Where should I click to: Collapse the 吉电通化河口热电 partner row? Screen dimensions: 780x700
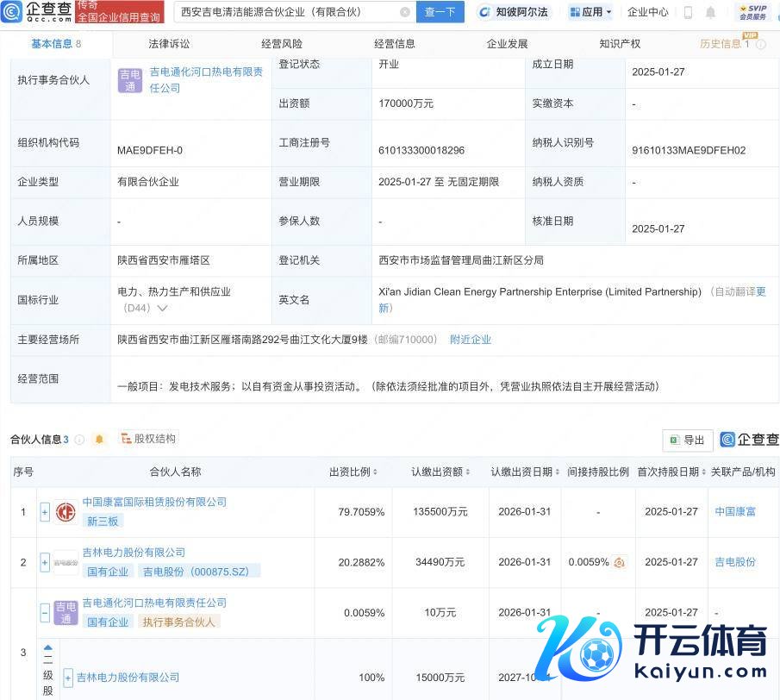coord(45,613)
